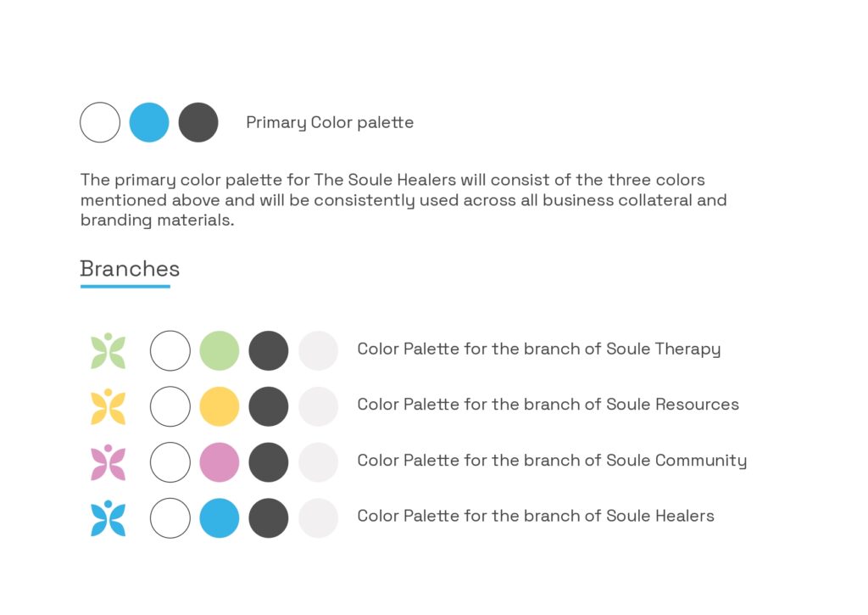868x615 pixels.
Task: Select the blue swatch in primary palette
Action: 149,122
